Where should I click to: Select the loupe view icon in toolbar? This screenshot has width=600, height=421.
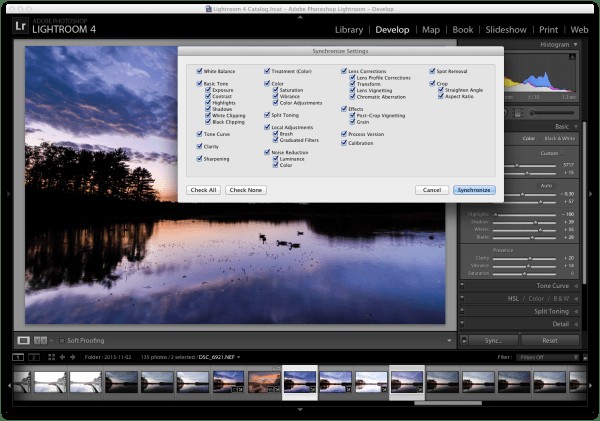pos(24,340)
